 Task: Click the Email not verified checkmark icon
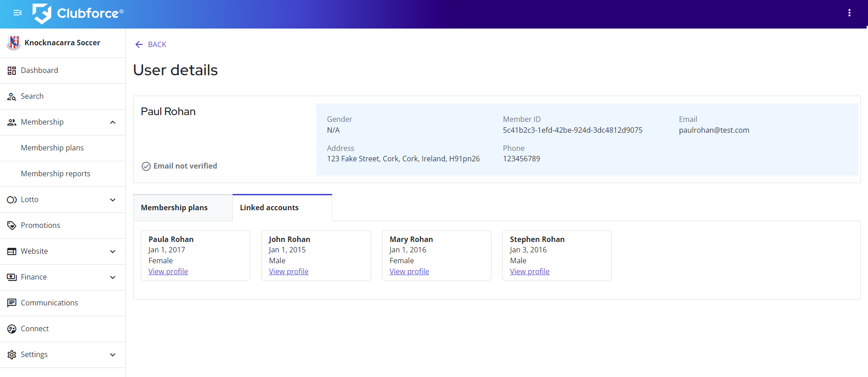pos(146,166)
